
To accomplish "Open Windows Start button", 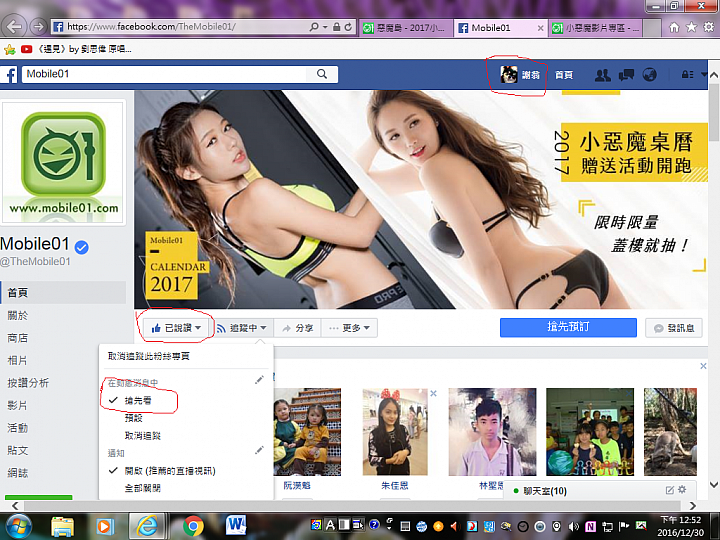I will pos(17,527).
